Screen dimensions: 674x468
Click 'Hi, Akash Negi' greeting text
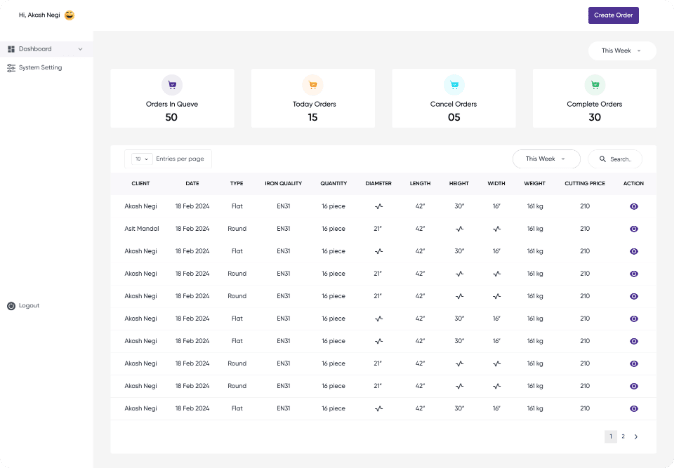(x=40, y=15)
